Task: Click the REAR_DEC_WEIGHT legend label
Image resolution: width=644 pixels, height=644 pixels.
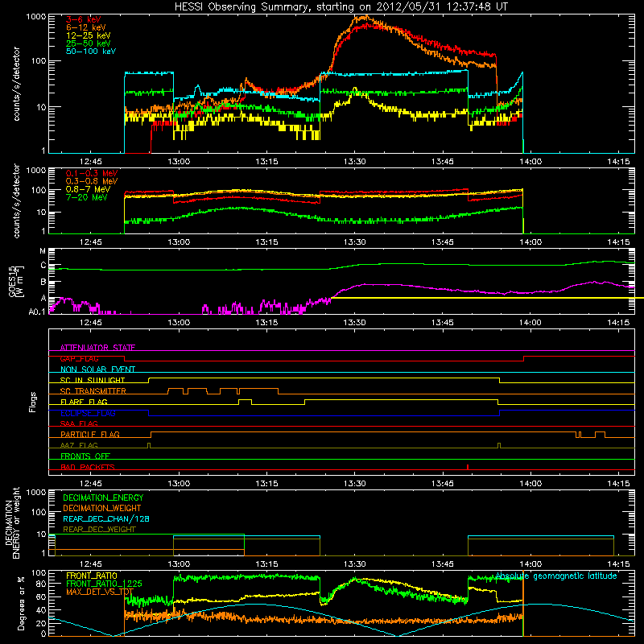Action: (99, 530)
